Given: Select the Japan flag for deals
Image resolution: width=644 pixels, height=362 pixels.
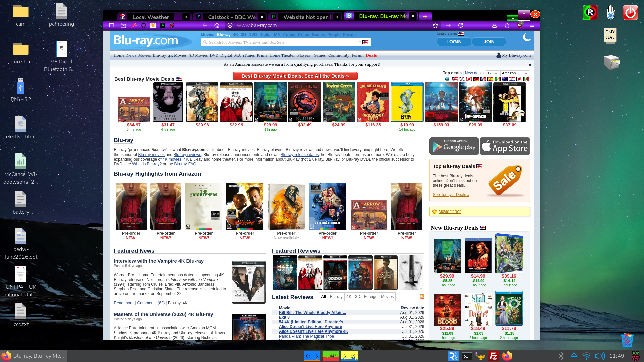Looking at the screenshot, I should (x=519, y=79).
